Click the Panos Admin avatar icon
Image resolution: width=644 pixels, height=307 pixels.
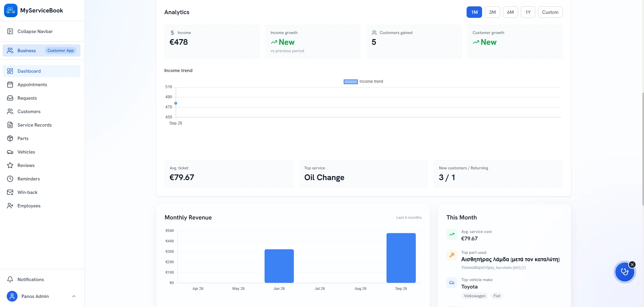point(12,296)
